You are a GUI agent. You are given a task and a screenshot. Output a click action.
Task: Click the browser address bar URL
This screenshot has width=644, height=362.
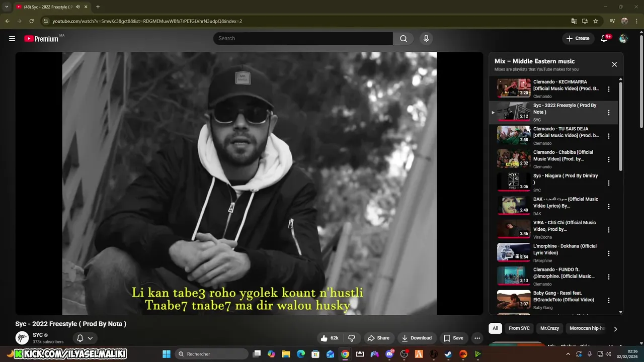click(x=147, y=21)
